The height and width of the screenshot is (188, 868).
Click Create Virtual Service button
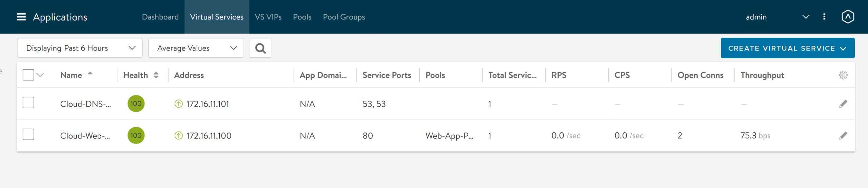tap(787, 48)
